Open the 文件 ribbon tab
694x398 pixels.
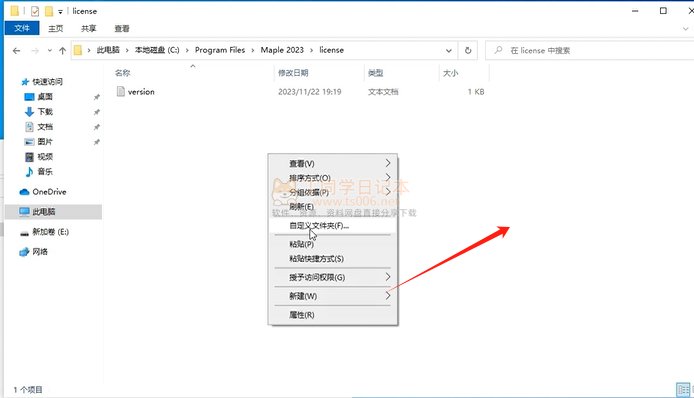22,28
